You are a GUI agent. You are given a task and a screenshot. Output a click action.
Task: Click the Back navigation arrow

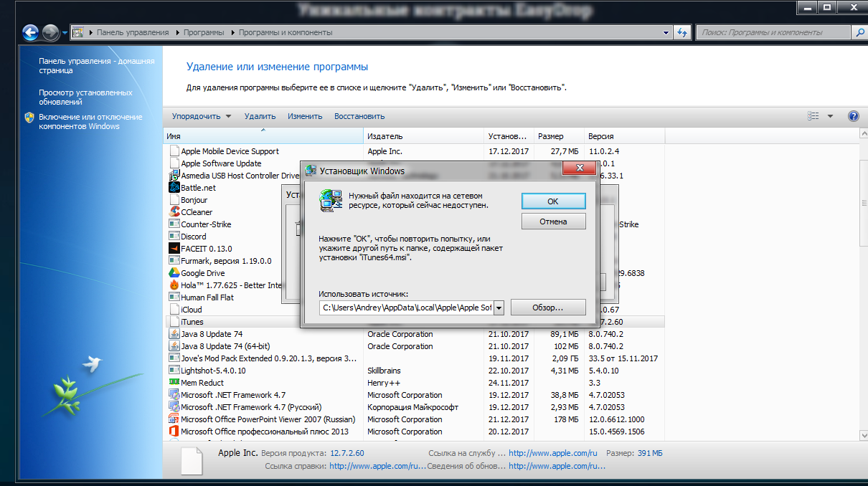point(31,32)
